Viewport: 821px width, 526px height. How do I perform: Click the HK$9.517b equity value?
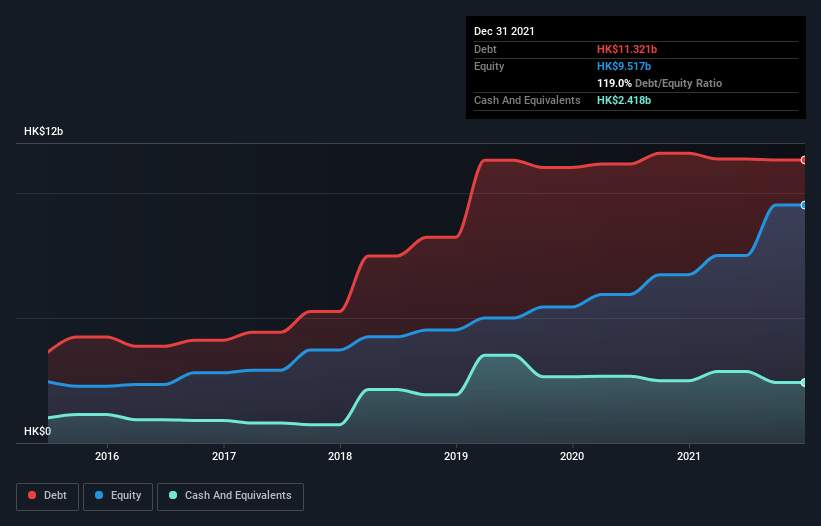624,66
